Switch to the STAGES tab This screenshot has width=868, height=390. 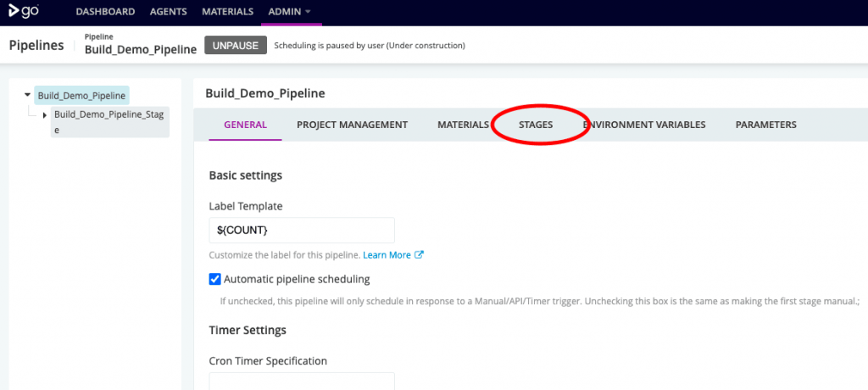(536, 125)
